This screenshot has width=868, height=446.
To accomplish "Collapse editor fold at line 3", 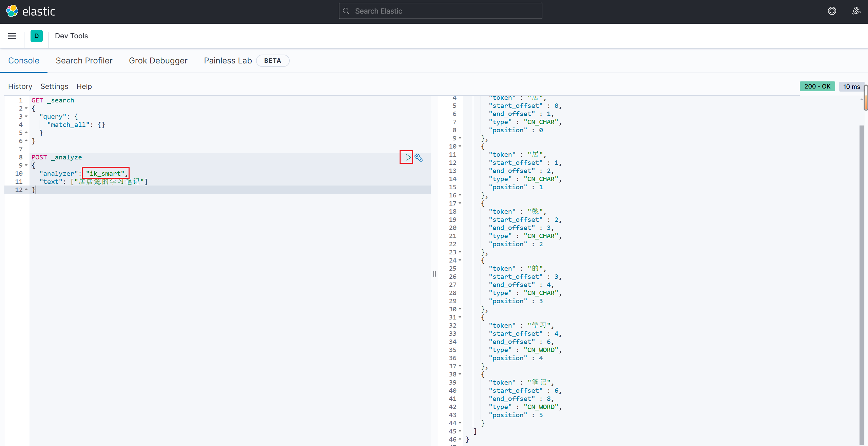I will click(26, 117).
